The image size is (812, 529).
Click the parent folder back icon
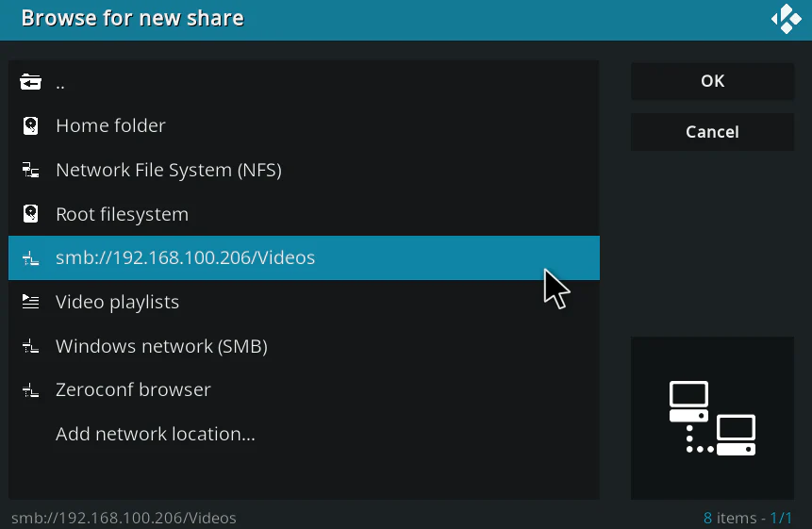[31, 82]
